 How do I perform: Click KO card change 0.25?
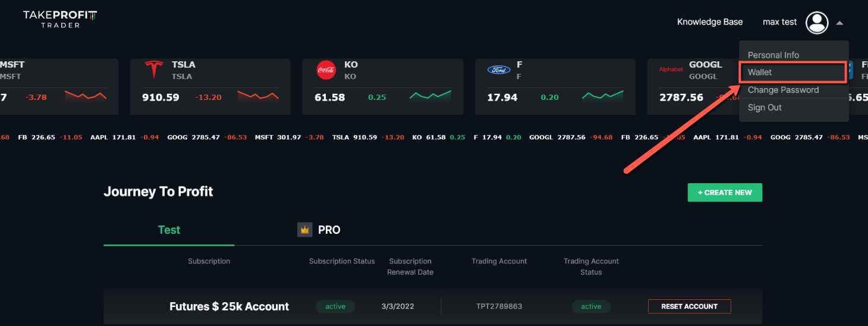point(377,97)
